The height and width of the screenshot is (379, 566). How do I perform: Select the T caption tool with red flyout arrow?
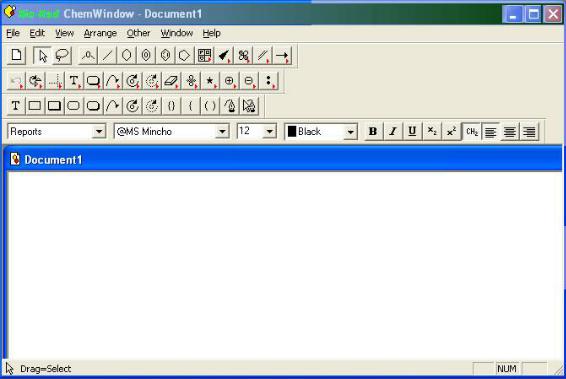tap(74, 81)
